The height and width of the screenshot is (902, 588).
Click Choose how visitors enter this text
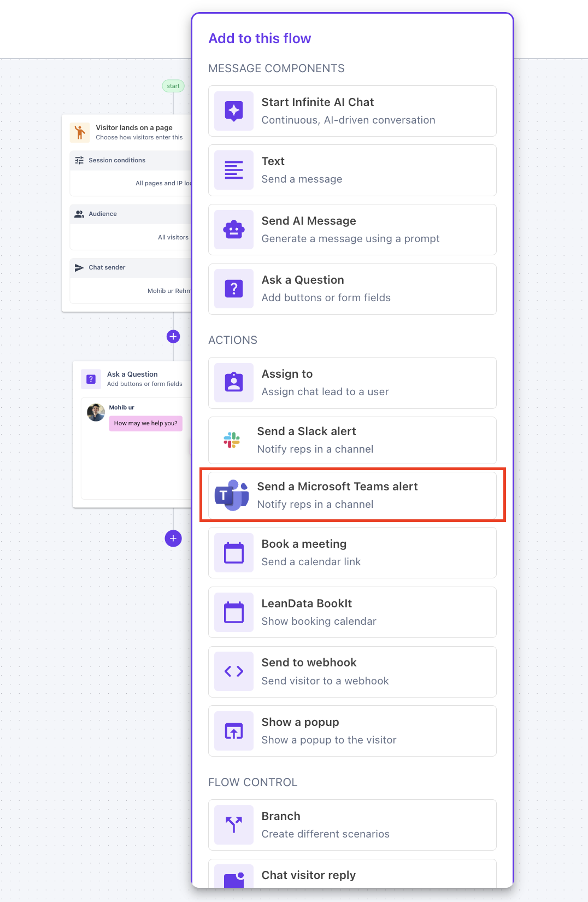click(x=139, y=137)
